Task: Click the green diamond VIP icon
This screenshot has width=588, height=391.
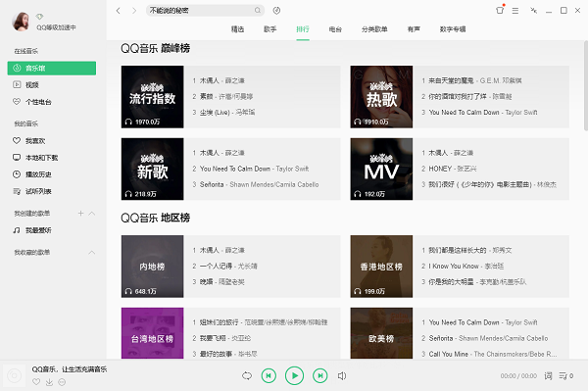Action: (x=40, y=16)
